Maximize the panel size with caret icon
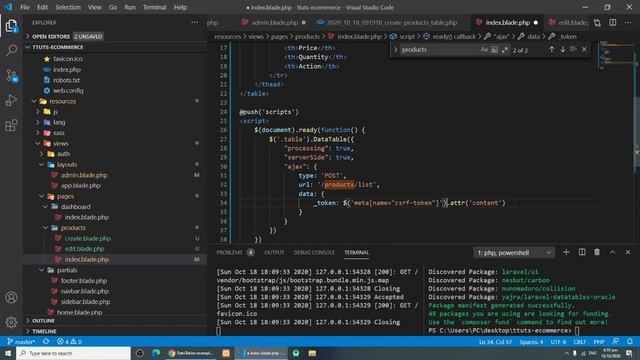The image size is (640, 360). click(x=613, y=252)
